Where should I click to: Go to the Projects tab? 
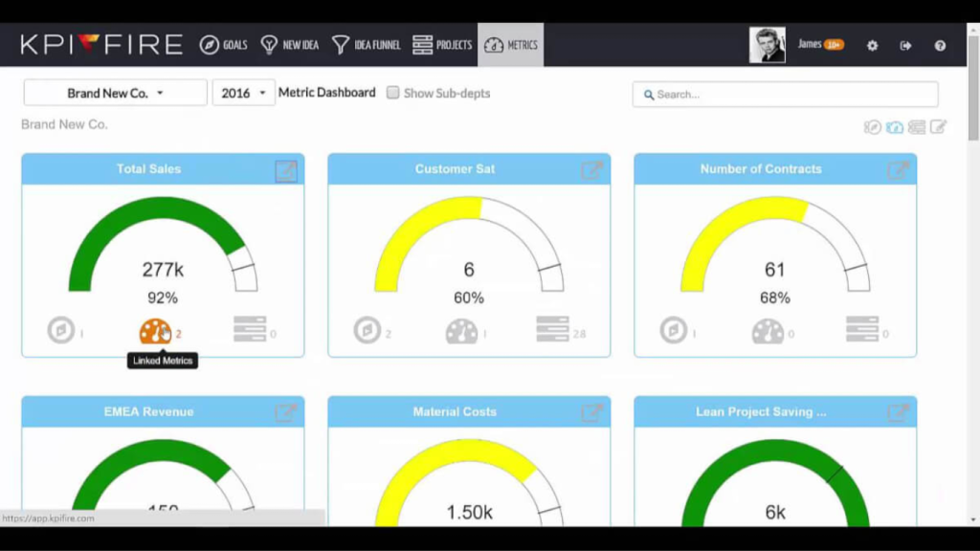pos(441,45)
